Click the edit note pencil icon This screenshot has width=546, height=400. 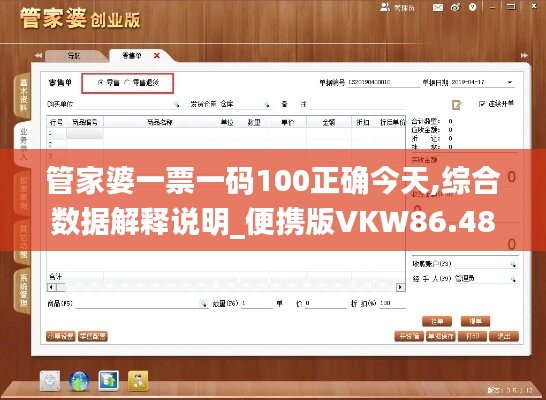[x=457, y=104]
